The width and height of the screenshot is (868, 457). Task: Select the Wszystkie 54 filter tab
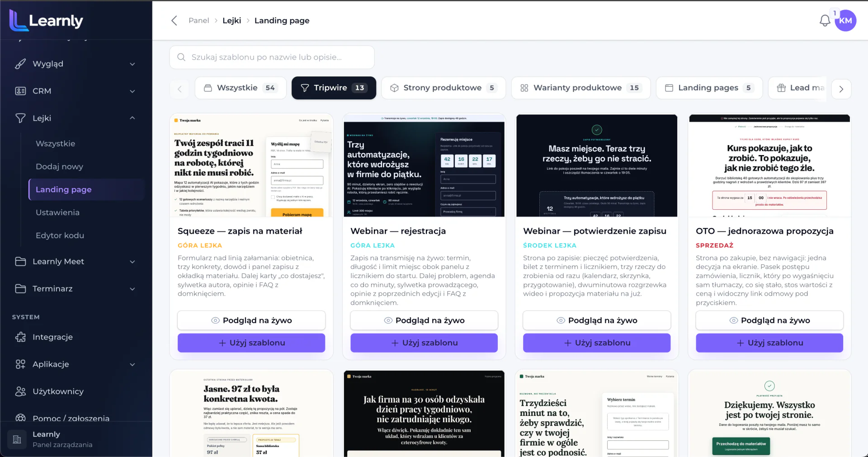[x=241, y=88]
